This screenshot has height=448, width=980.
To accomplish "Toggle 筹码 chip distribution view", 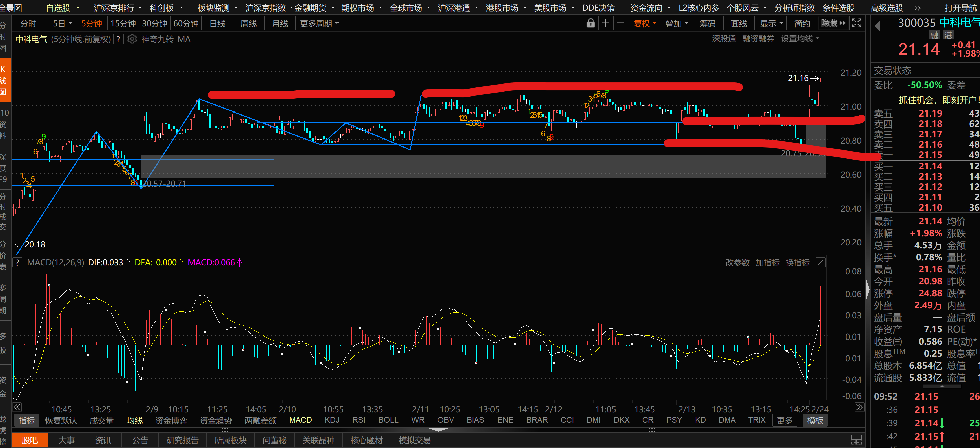I will 707,24.
